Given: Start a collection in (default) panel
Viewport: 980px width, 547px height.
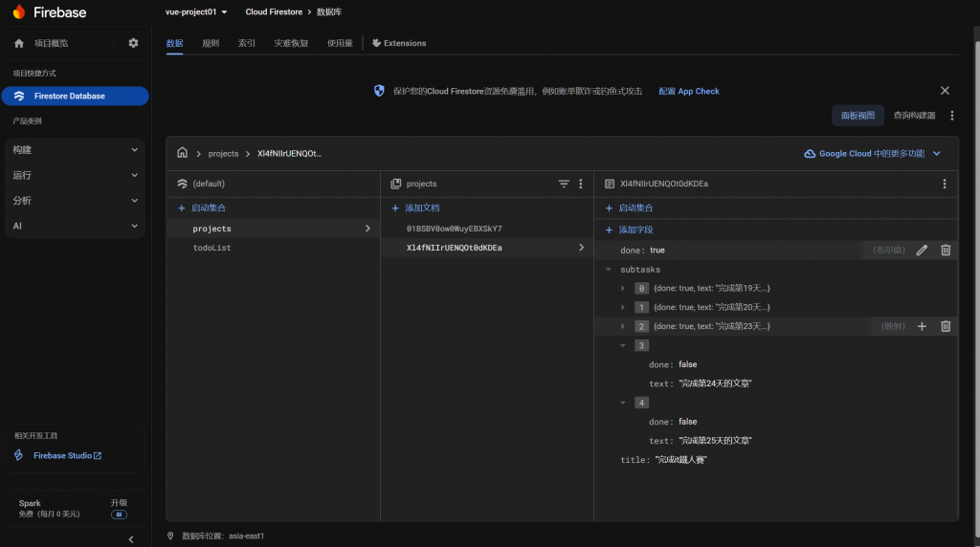Looking at the screenshot, I should 202,208.
